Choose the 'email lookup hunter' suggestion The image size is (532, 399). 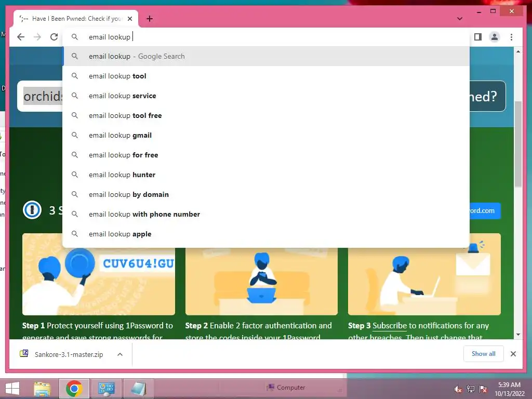pos(267,175)
